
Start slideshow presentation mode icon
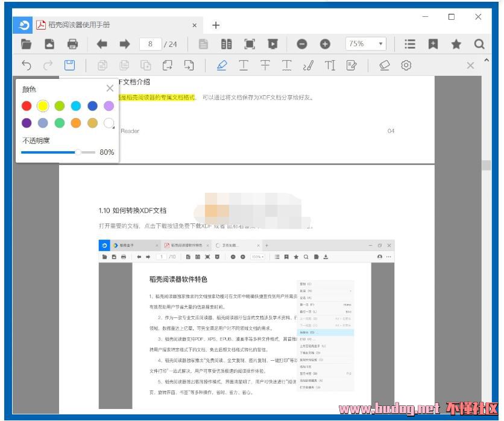tap(272, 44)
